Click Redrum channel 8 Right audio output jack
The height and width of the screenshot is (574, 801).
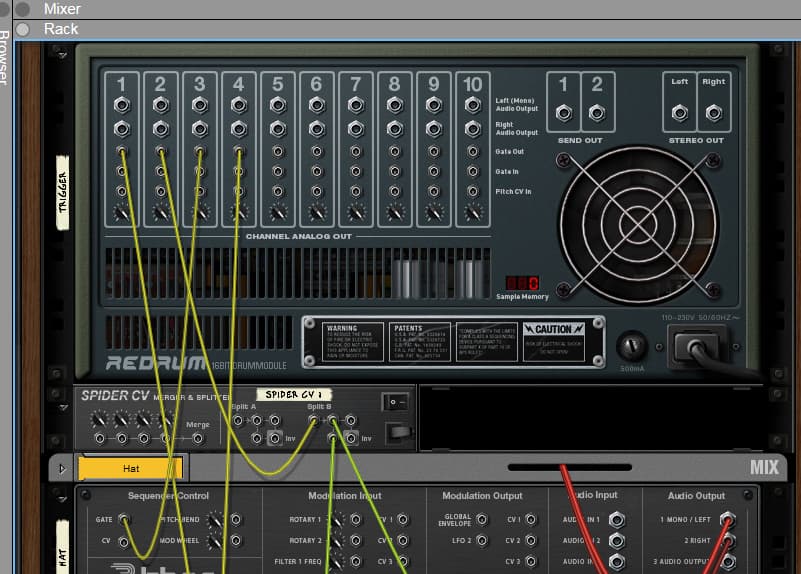(395, 129)
